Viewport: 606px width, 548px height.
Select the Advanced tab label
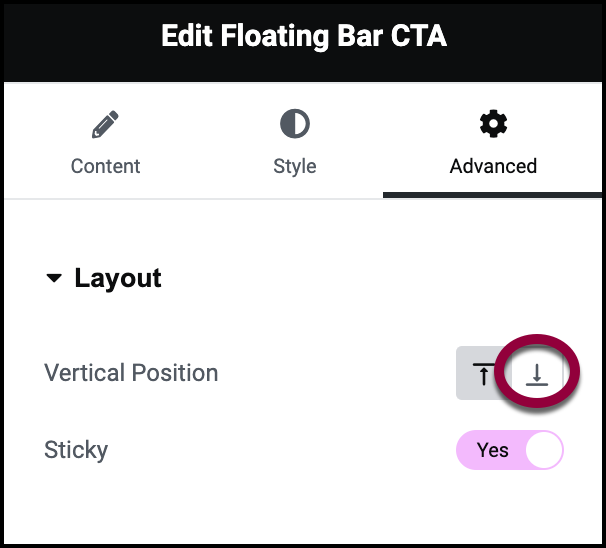493,166
